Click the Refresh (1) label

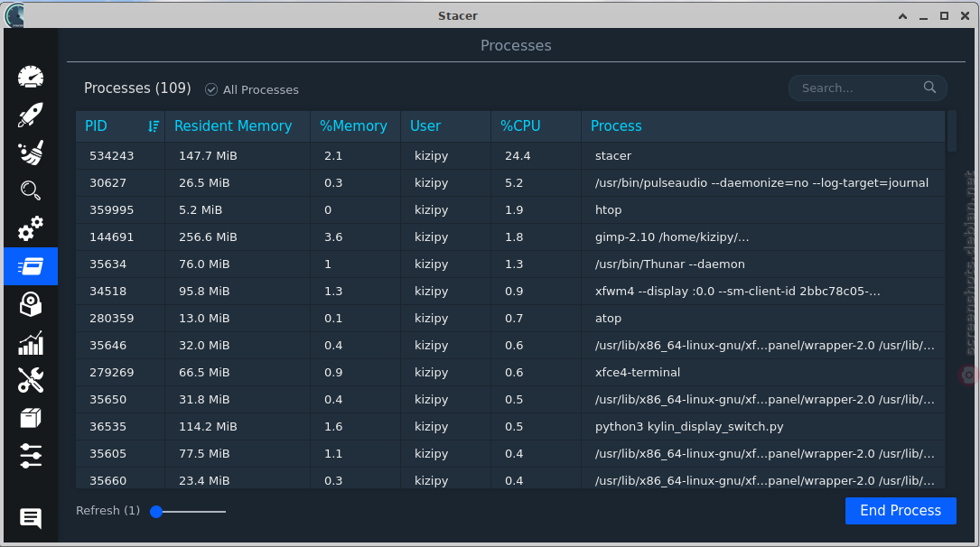pyautogui.click(x=107, y=511)
